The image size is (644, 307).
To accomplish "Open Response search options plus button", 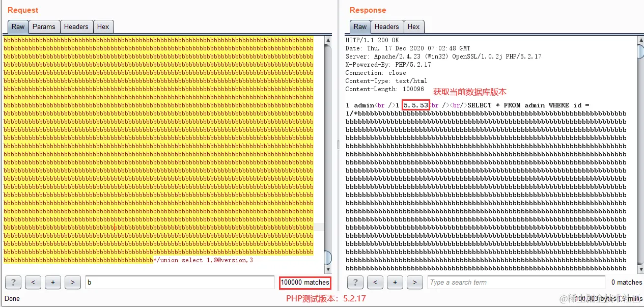I will pos(395,282).
